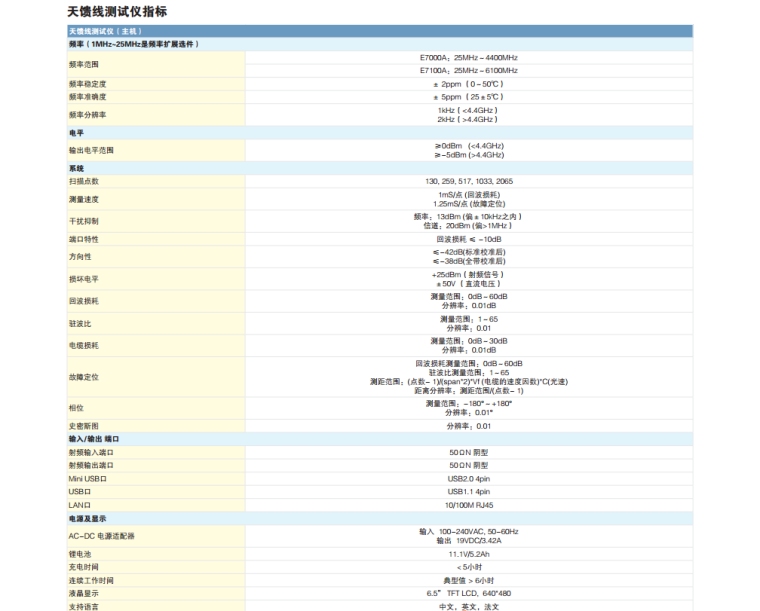Click the ±5ppm frequency accuracy value
This screenshot has height=611, width=760.
pyautogui.click(x=468, y=97)
